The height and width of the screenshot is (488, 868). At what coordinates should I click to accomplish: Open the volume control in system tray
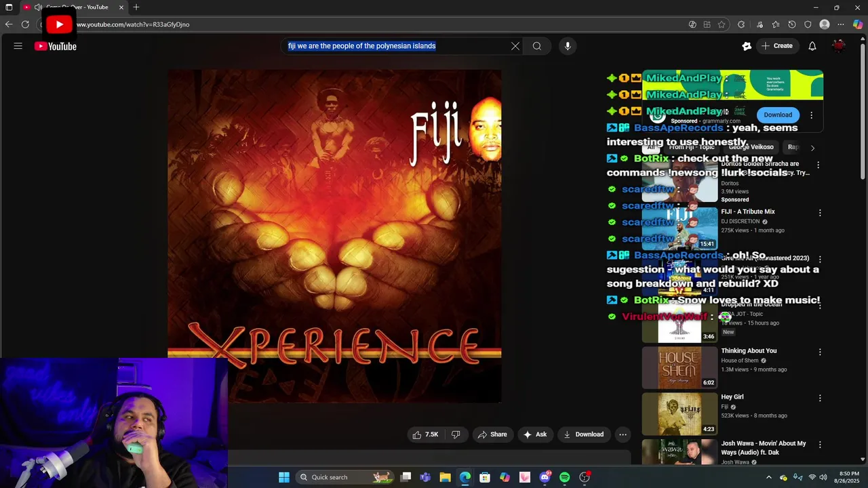[823, 477]
